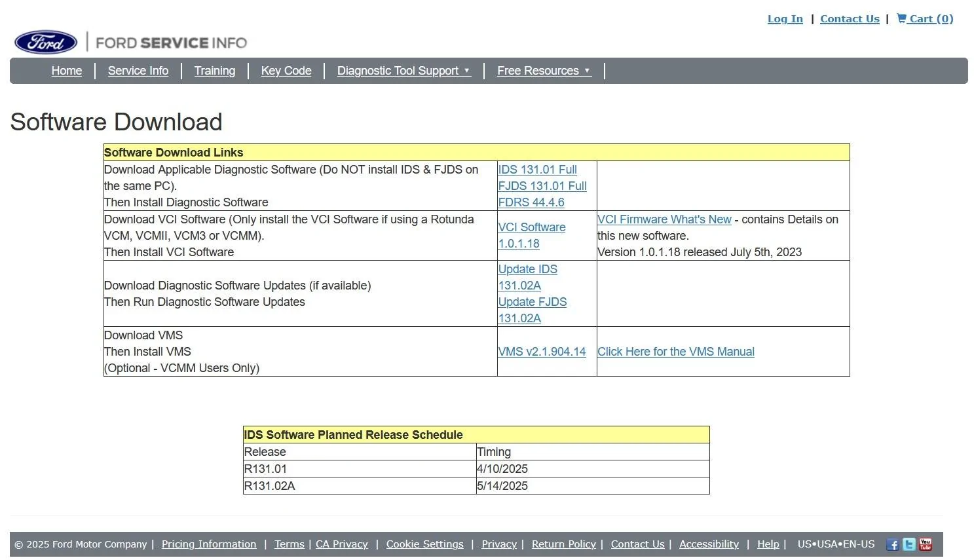This screenshot has height=560, width=974.
Task: Download IDS 131.01 Full
Action: click(x=537, y=170)
